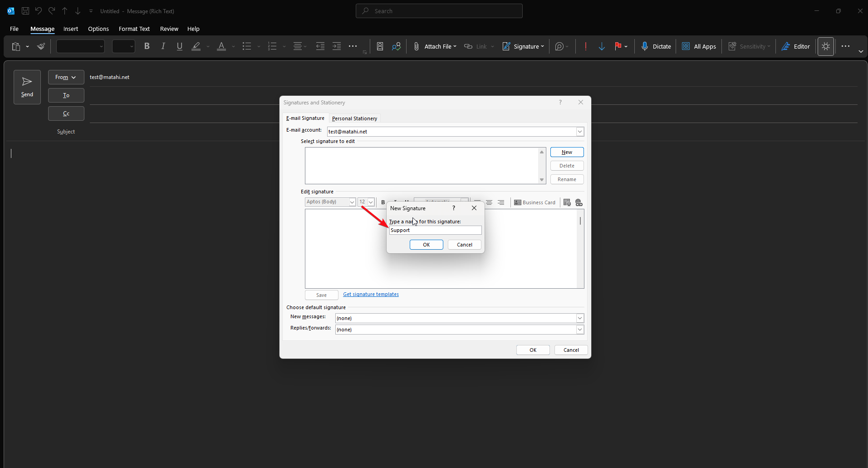The height and width of the screenshot is (468, 868).
Task: Open the New messages default signature dropdown
Action: tap(579, 318)
